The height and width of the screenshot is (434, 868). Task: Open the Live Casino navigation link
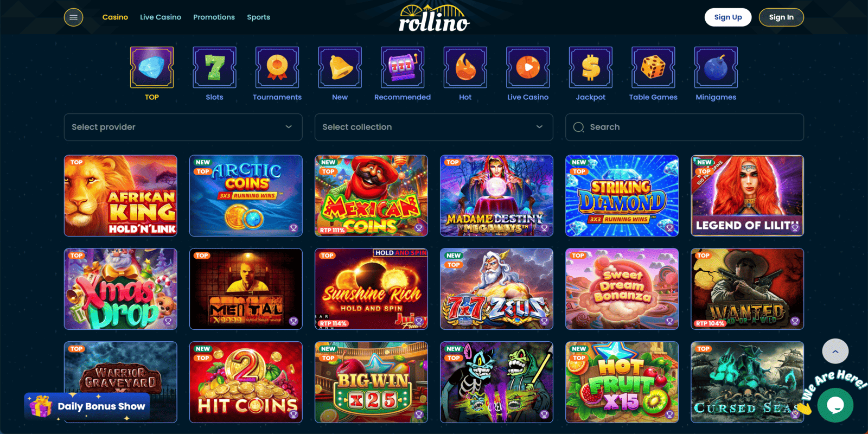click(x=161, y=17)
